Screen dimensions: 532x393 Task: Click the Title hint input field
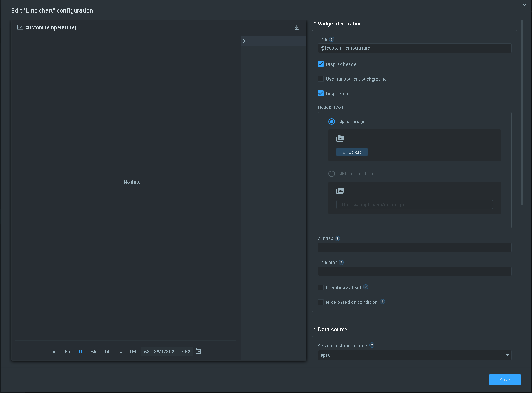point(414,271)
